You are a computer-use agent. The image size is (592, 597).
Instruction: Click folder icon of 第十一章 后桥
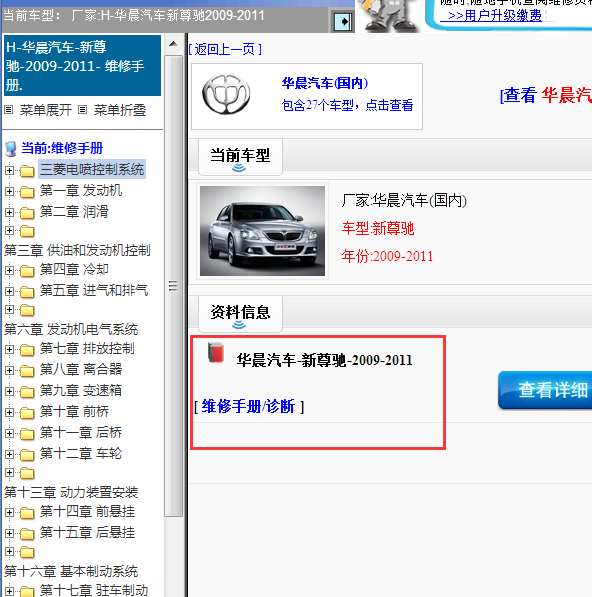[x=27, y=433]
